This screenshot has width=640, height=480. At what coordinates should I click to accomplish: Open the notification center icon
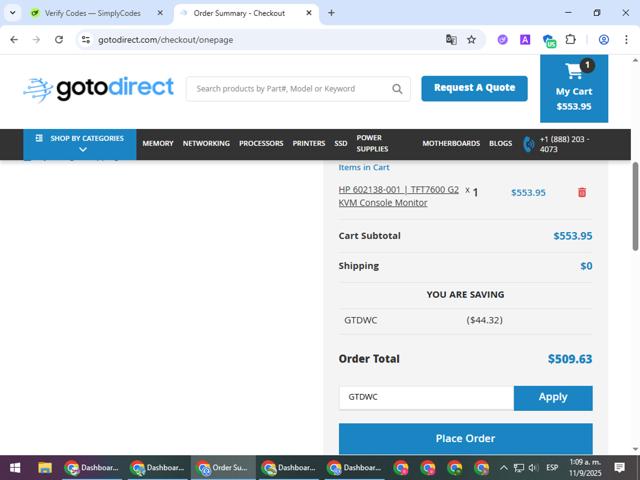(620, 468)
